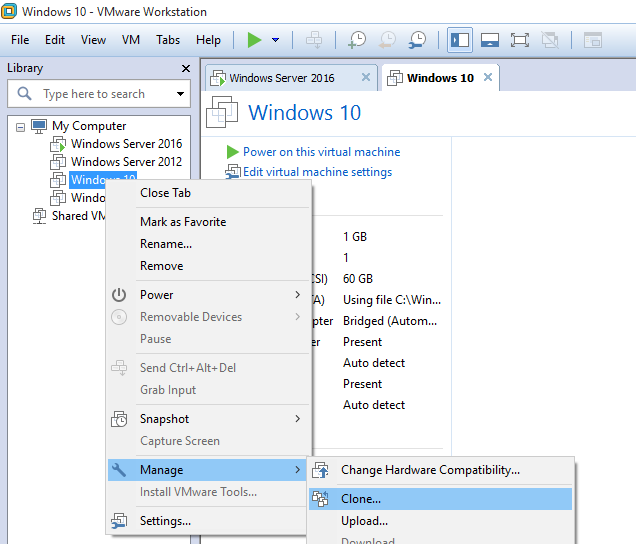Image resolution: width=636 pixels, height=544 pixels.
Task: Click the Manage submenu entry
Action: pos(207,470)
